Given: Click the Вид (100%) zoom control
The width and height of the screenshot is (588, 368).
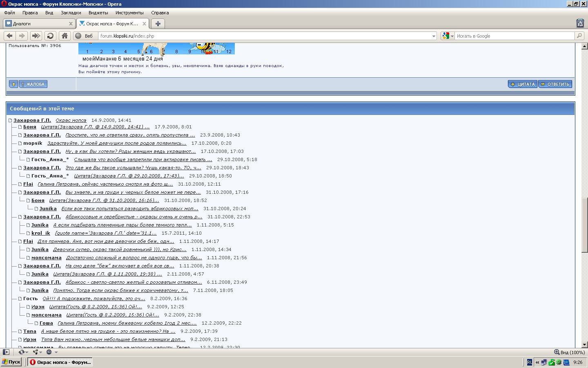Looking at the screenshot, I should click(569, 352).
